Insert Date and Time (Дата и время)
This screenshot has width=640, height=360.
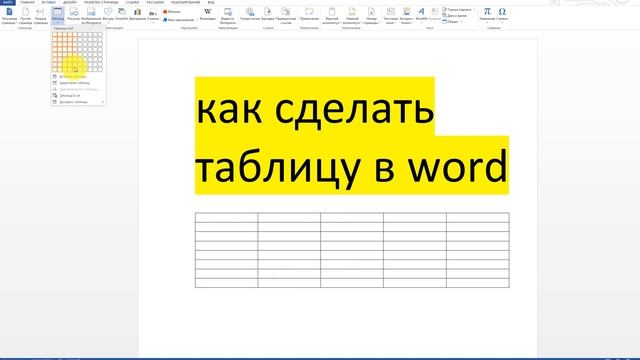pyautogui.click(x=455, y=16)
